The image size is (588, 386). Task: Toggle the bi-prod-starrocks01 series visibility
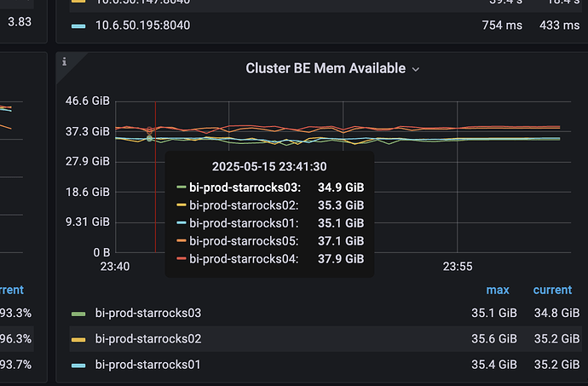click(147, 365)
